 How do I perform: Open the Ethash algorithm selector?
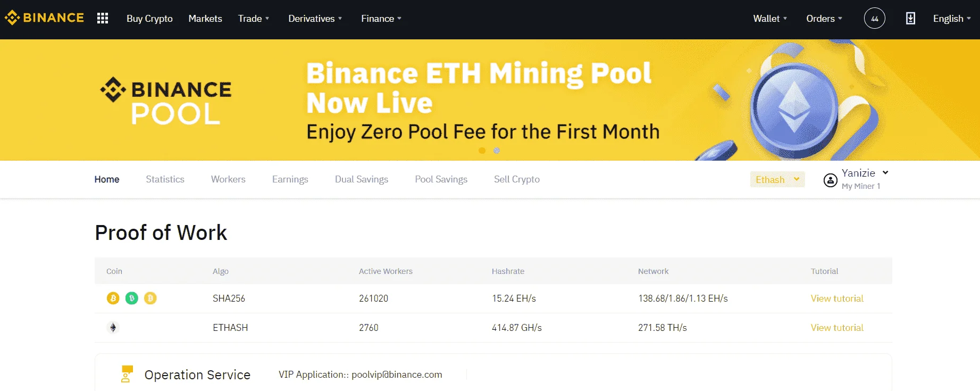tap(777, 180)
